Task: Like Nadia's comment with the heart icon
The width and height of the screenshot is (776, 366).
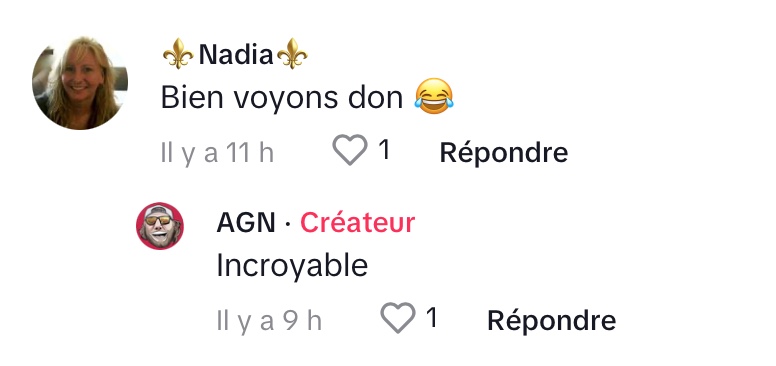Action: pyautogui.click(x=350, y=149)
